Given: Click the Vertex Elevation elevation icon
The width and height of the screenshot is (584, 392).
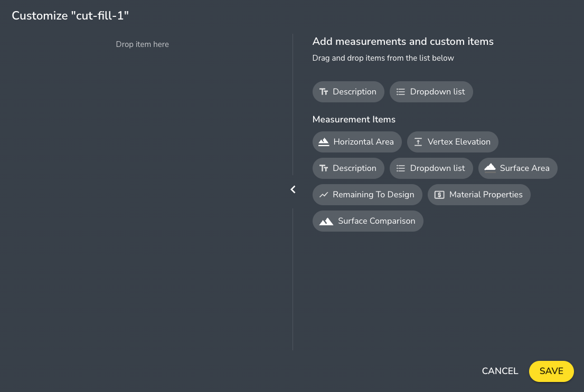Looking at the screenshot, I should 418,141.
